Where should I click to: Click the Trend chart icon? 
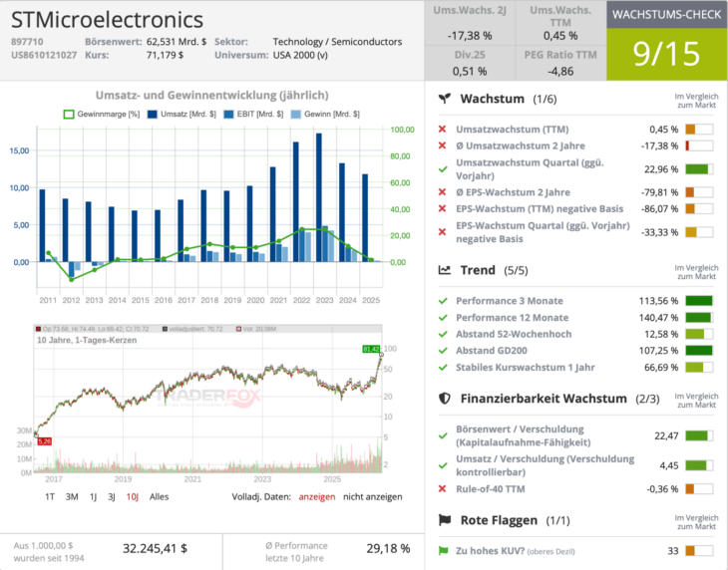pyautogui.click(x=445, y=270)
